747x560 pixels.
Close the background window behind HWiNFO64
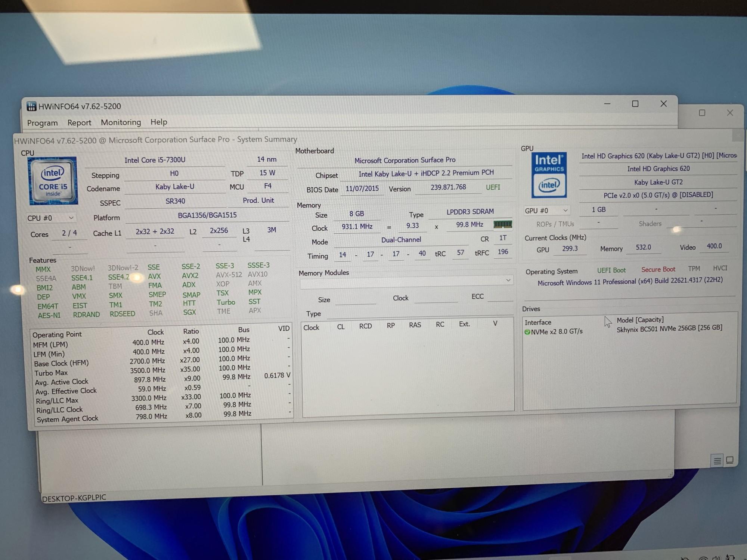tap(730, 113)
